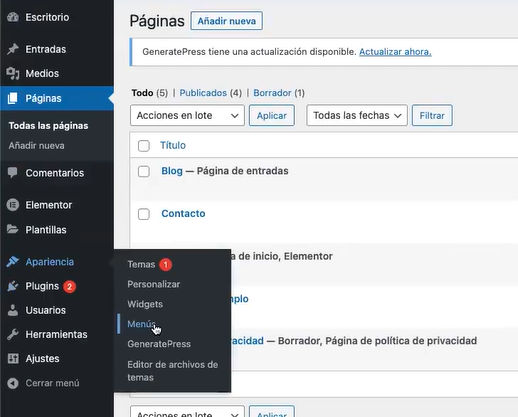The height and width of the screenshot is (417, 518).
Task: Open Herramientas in the sidebar
Action: pyautogui.click(x=56, y=334)
